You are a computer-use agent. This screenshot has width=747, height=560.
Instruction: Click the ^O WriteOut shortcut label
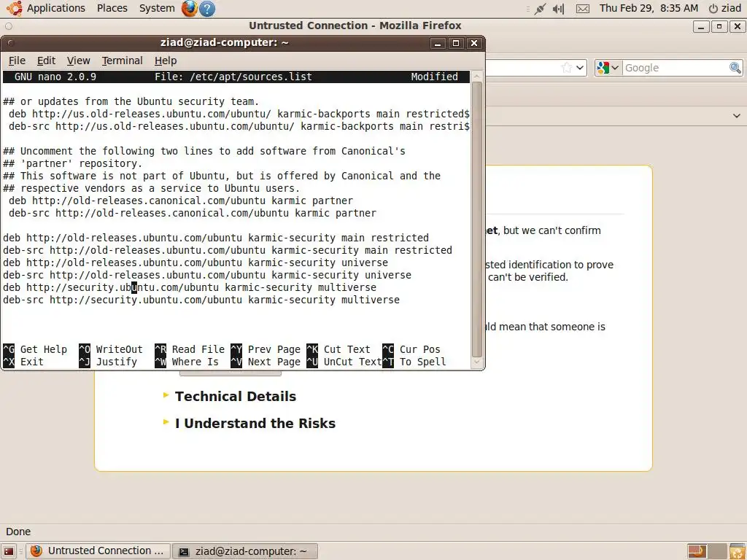click(111, 349)
